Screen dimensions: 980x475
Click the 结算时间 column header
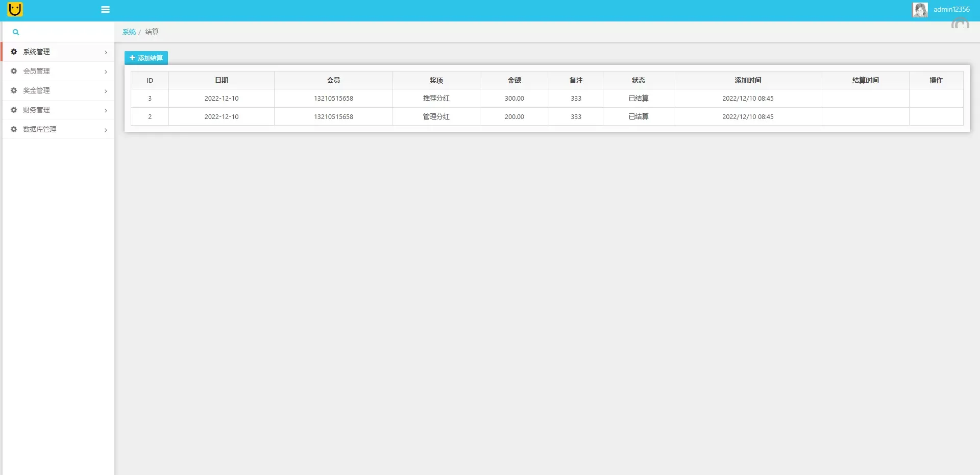(x=866, y=80)
